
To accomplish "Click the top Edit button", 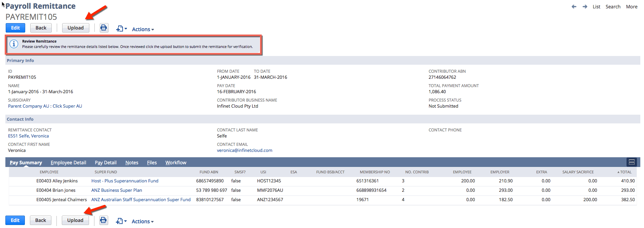I will coord(15,28).
